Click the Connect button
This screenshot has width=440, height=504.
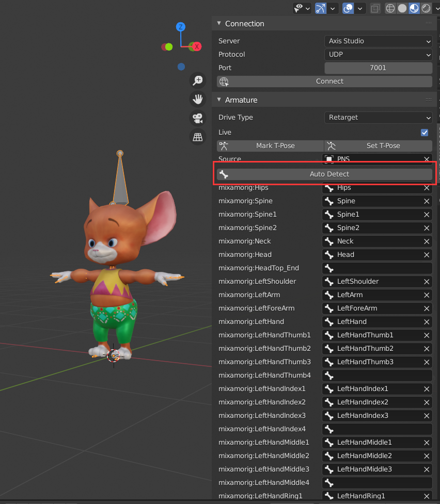coord(324,82)
